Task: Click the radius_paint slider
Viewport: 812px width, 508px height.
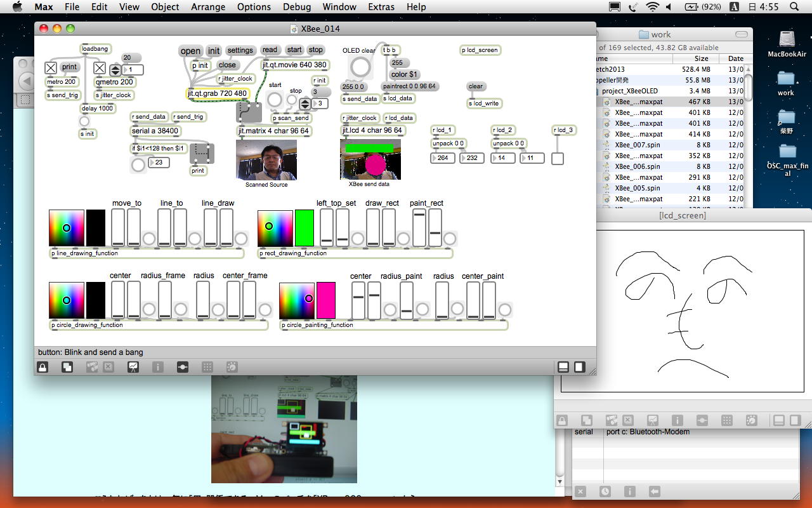Action: point(406,300)
